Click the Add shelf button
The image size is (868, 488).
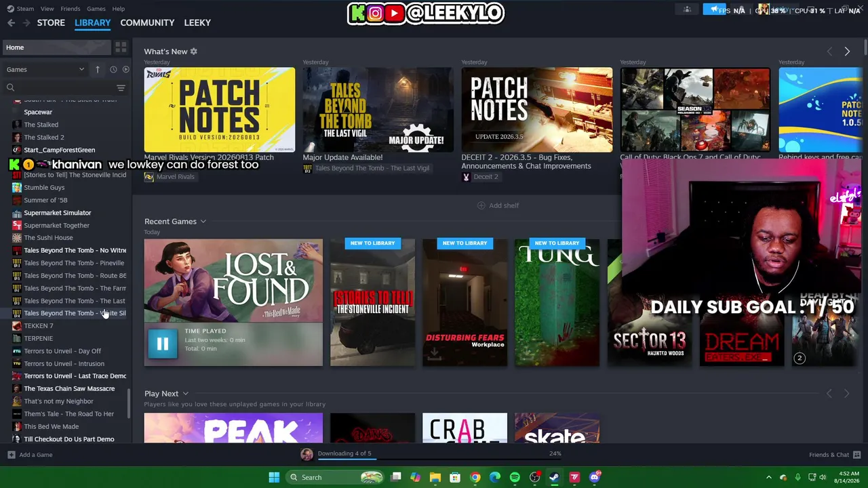(498, 205)
